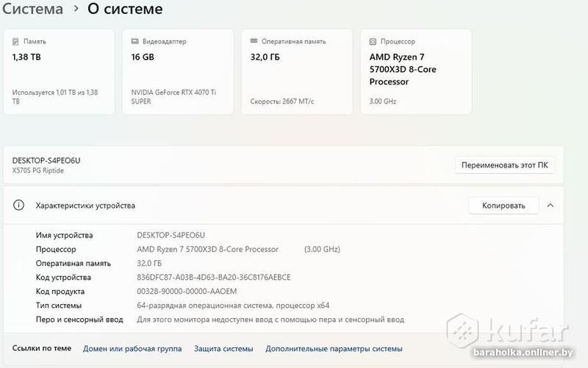Click the info icon beside Характеристики устройства

pos(19,206)
